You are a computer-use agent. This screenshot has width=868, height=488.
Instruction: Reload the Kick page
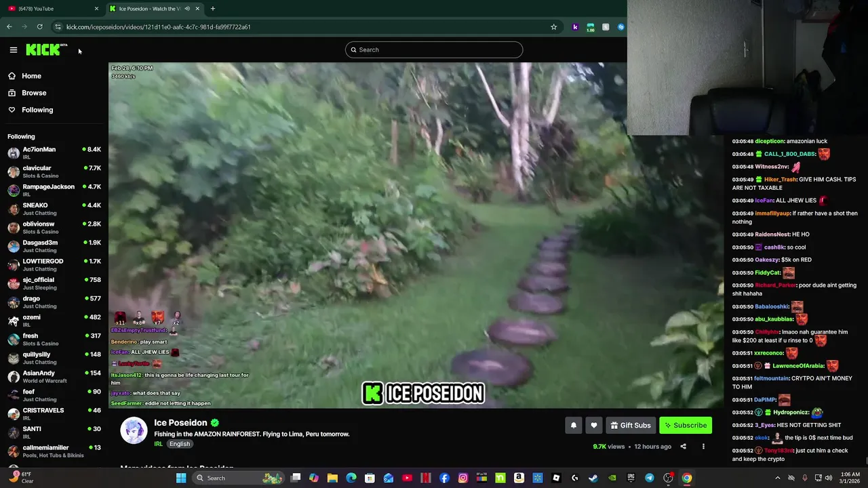tap(40, 26)
